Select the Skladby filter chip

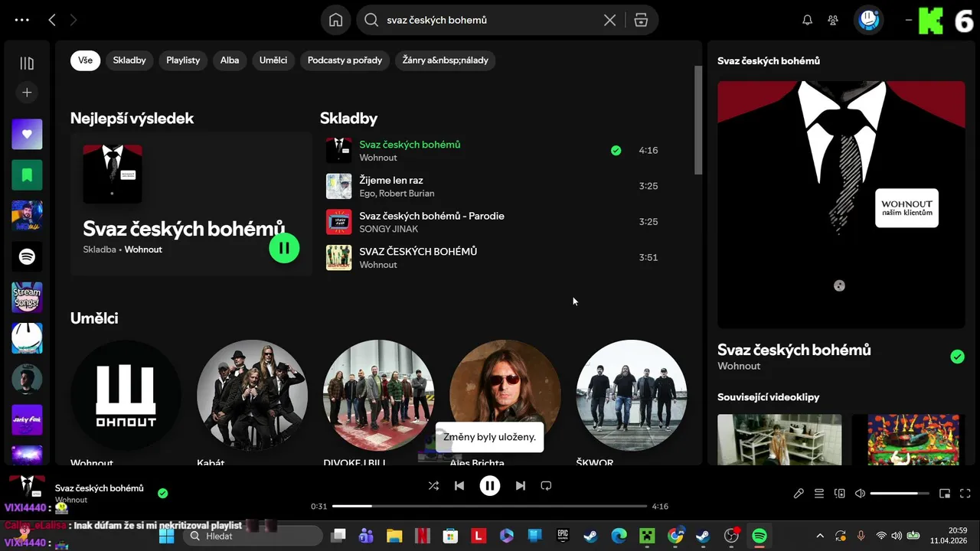coord(129,60)
